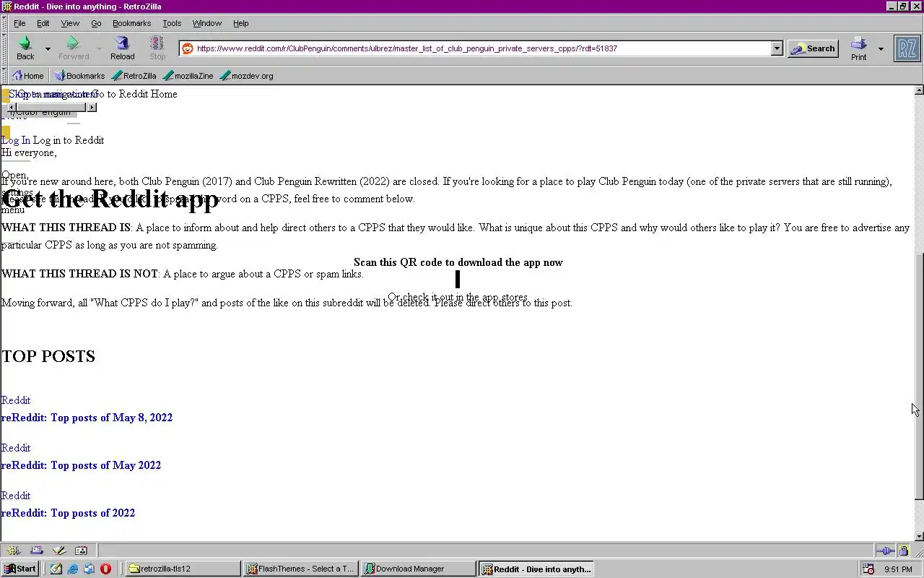Image resolution: width=924 pixels, height=578 pixels.
Task: Click the Reddit - Dive into anything taskbar button
Action: (x=536, y=569)
